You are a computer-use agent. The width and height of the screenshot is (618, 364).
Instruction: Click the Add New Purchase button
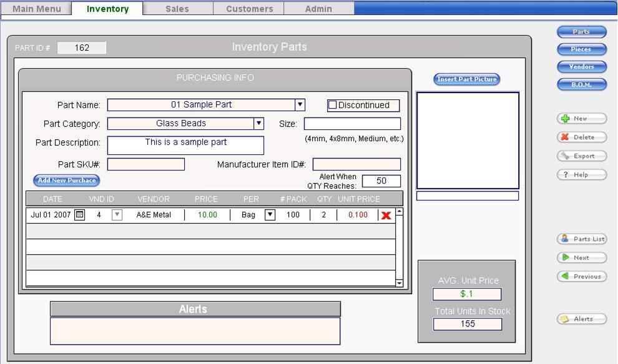click(x=66, y=180)
